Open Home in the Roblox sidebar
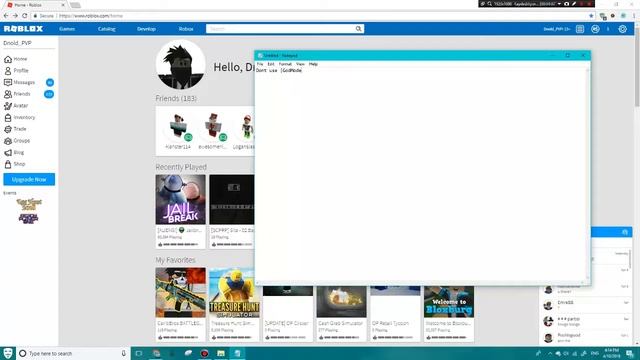The image size is (640, 360). pos(16,59)
